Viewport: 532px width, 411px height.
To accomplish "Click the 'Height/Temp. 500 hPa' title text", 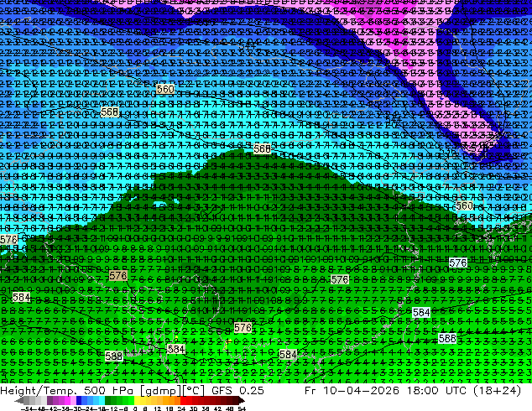I will point(66,391).
